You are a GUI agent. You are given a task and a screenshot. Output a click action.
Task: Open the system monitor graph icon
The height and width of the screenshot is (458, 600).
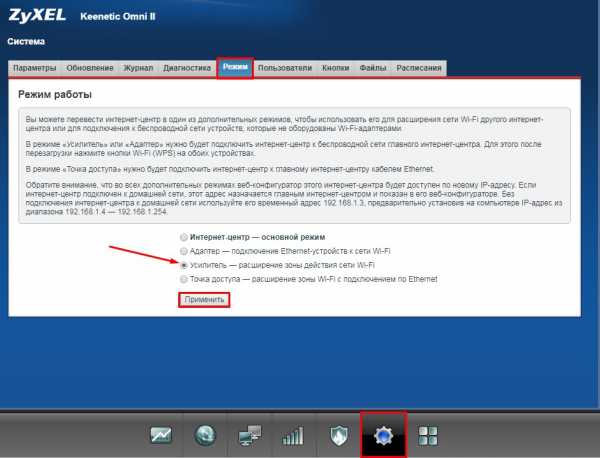tap(161, 435)
